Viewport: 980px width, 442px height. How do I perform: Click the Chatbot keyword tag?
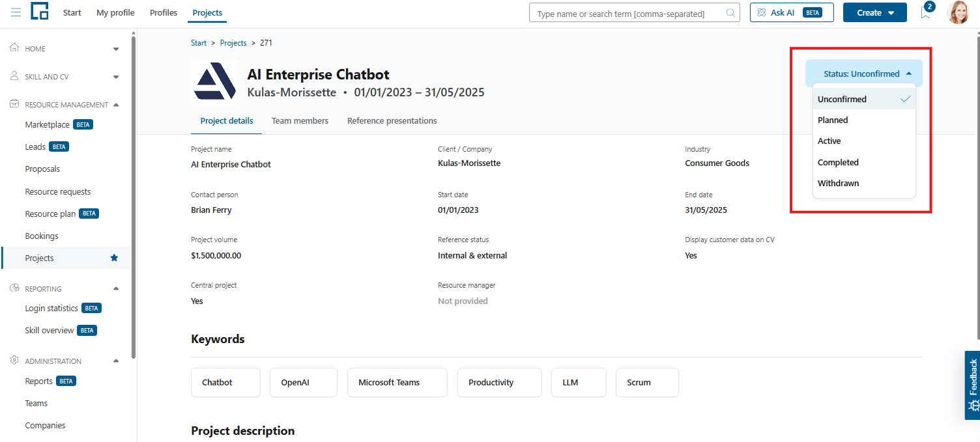click(225, 382)
